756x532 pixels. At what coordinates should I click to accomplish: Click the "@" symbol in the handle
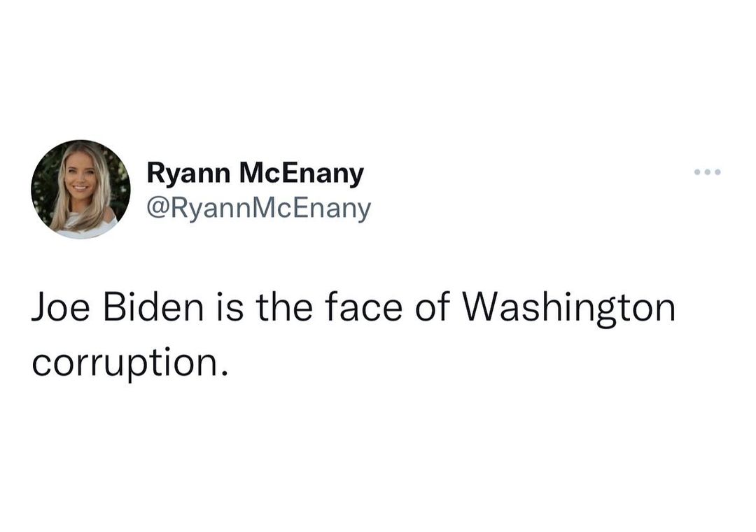click(155, 209)
